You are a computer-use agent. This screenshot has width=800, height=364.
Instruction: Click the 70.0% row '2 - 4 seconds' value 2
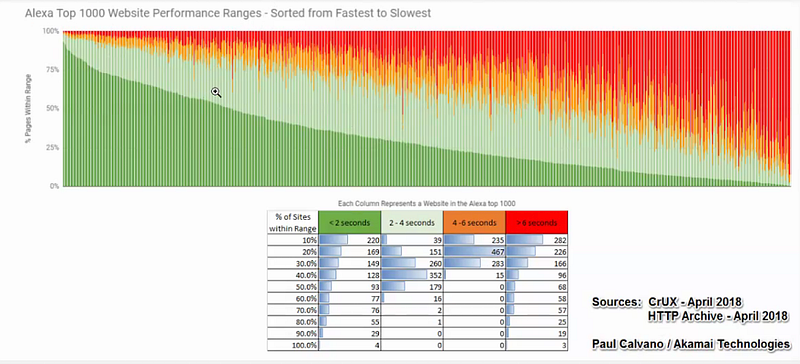412,310
